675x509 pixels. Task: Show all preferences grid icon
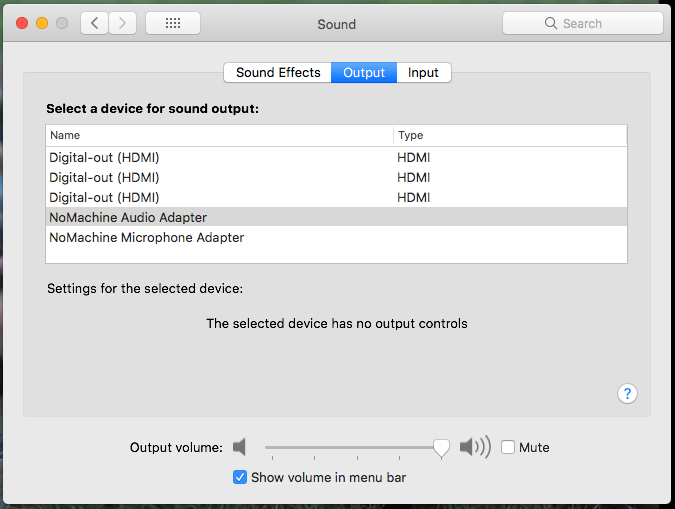(x=173, y=23)
